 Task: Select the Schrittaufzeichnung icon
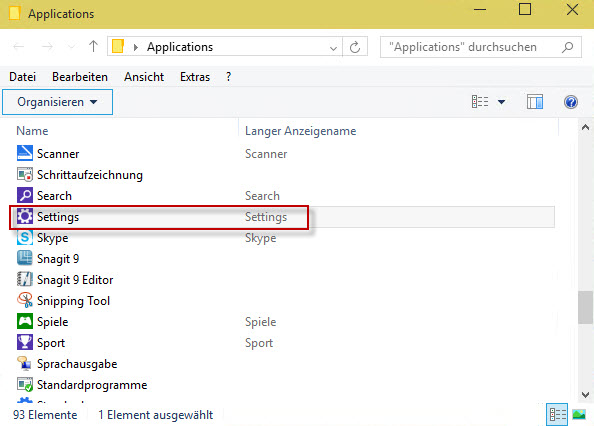(25, 175)
